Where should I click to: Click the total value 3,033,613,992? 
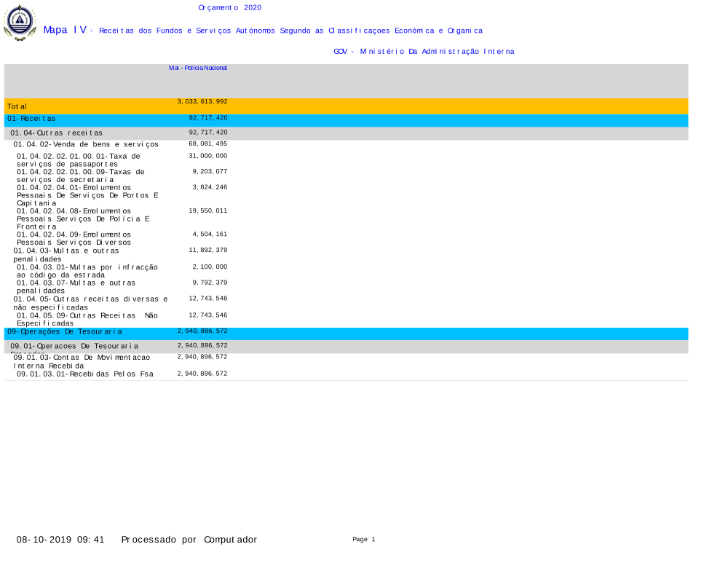pos(202,101)
